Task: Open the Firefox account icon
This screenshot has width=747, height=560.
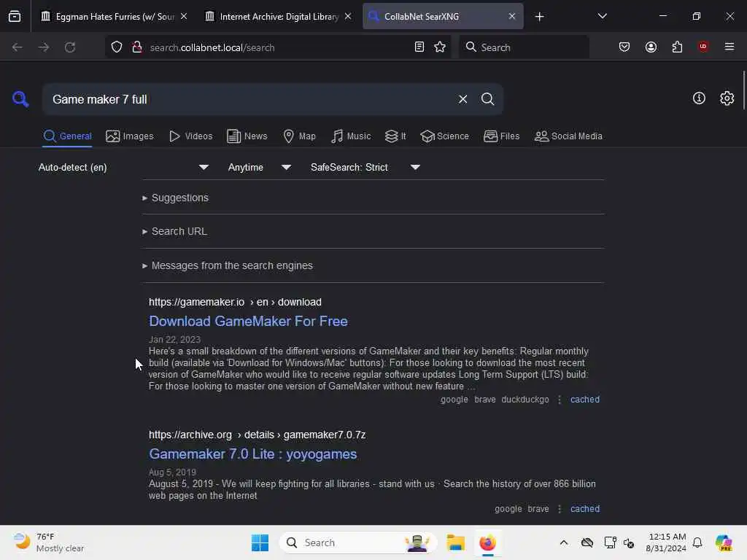Action: pos(651,47)
